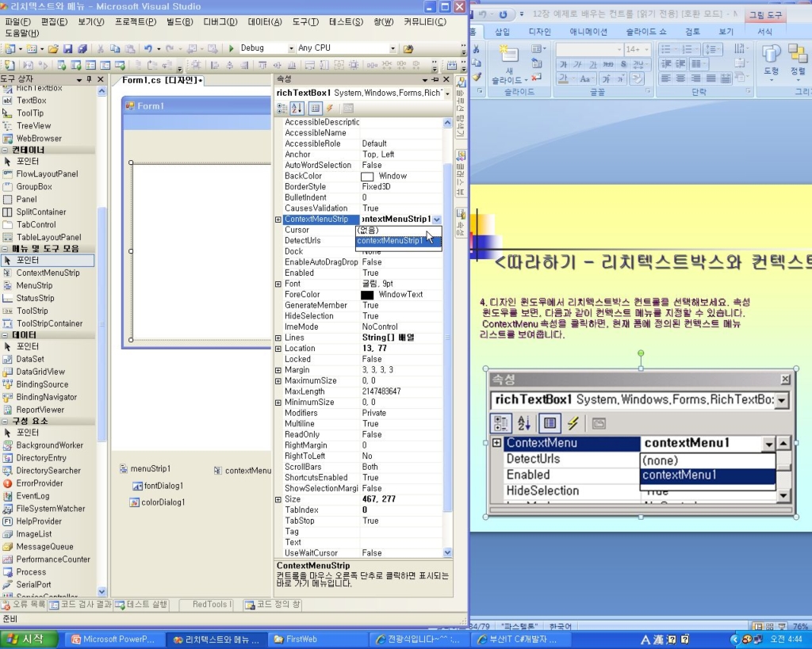
Task: Sort properties alphabetically with A-Z icon
Action: [x=297, y=108]
